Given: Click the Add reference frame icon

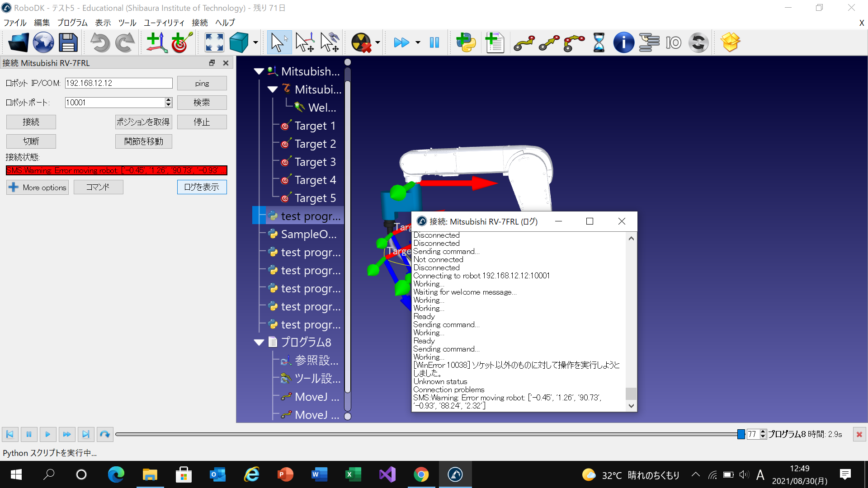Looking at the screenshot, I should tap(156, 43).
